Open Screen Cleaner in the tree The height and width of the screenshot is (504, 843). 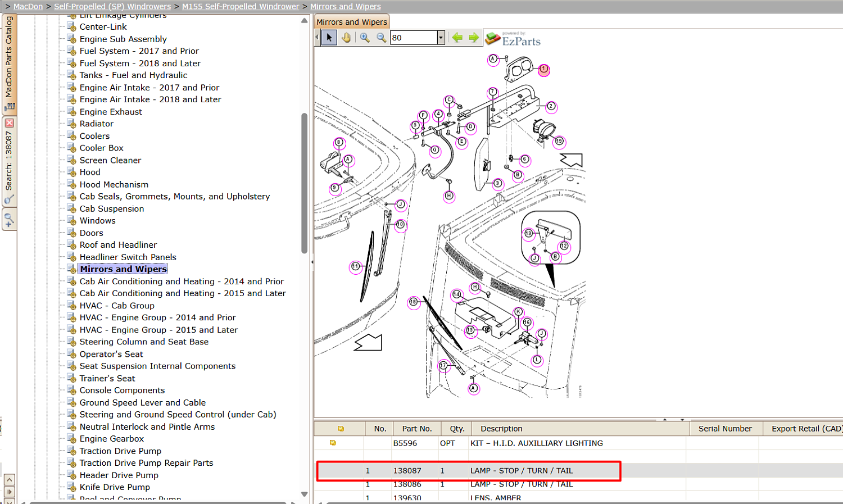(x=110, y=160)
